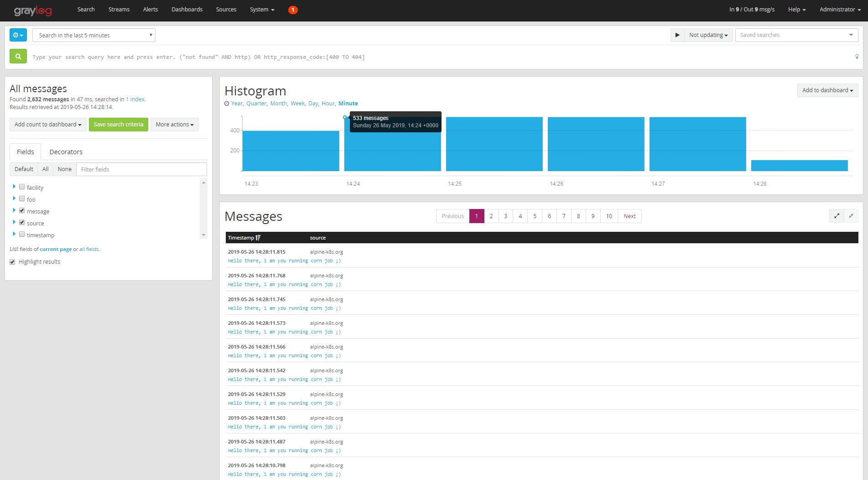Focus the Filter fields input
Viewport: 868px width, 480px height.
coord(141,169)
